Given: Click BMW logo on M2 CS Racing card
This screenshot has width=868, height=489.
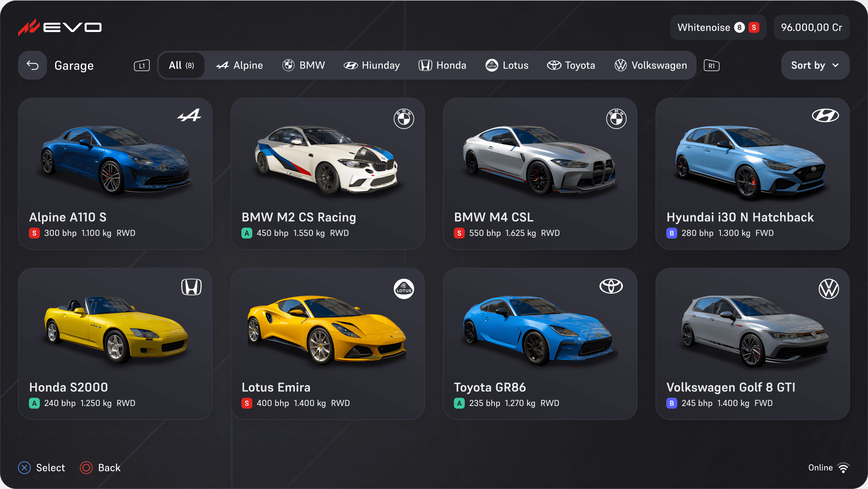Looking at the screenshot, I should pos(404,119).
